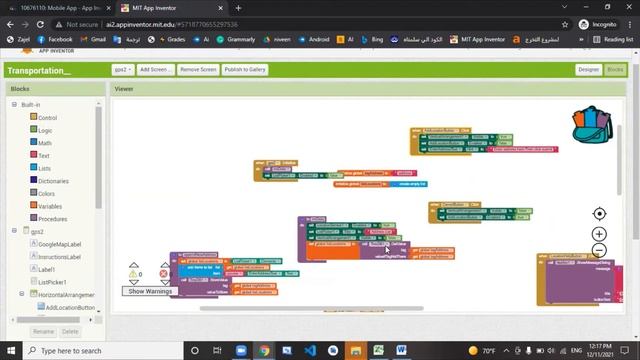Collapse the Built-in blocks tree
This screenshot has height=360, width=640.
click(14, 104)
